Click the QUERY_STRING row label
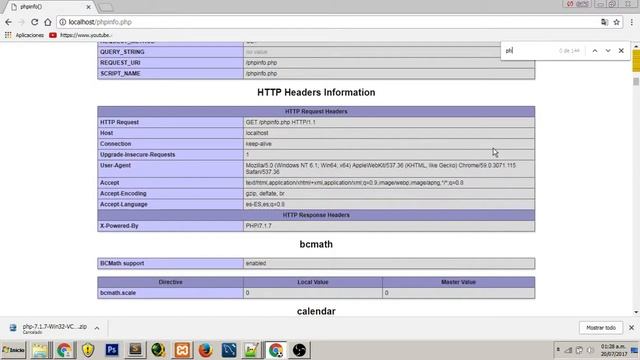This screenshot has height=360, width=640. tap(122, 52)
